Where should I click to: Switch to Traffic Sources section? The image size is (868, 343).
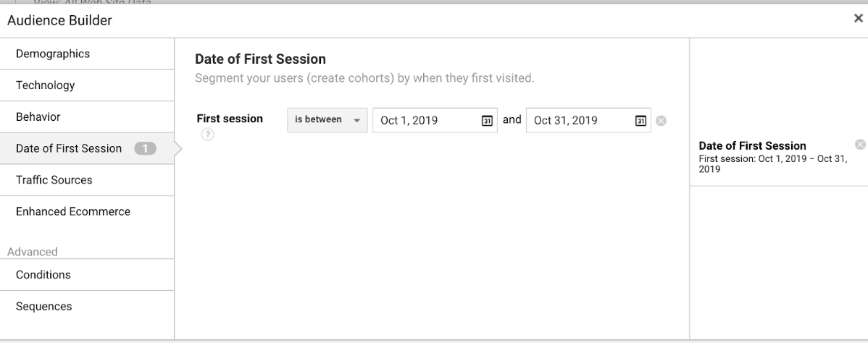click(87, 179)
